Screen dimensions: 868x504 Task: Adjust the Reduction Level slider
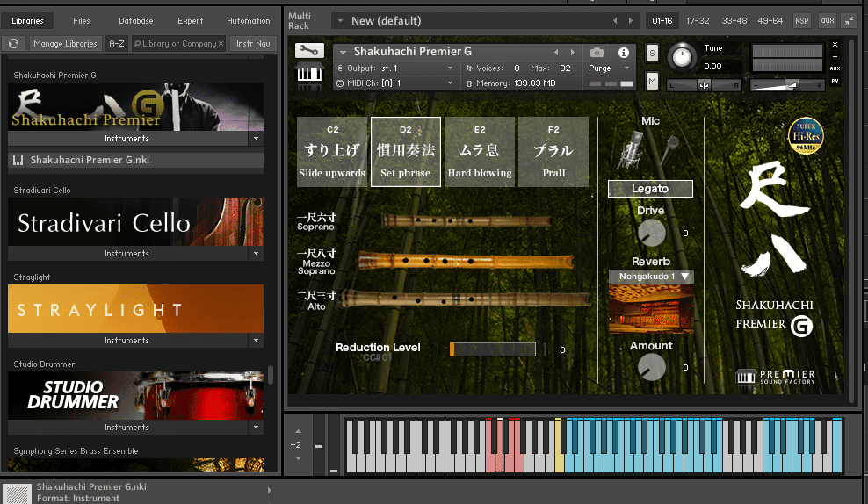coord(493,349)
